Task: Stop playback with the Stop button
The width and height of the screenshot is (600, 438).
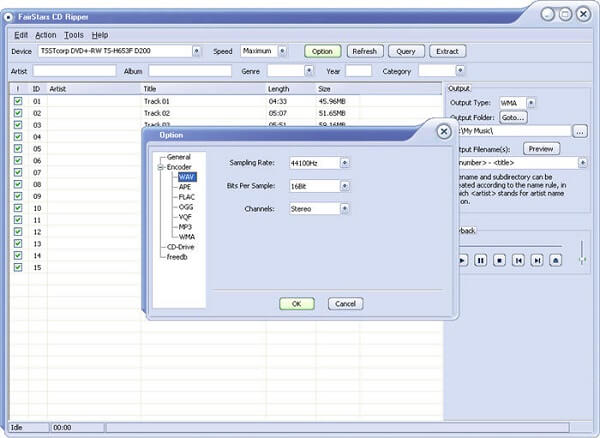Action: point(499,261)
